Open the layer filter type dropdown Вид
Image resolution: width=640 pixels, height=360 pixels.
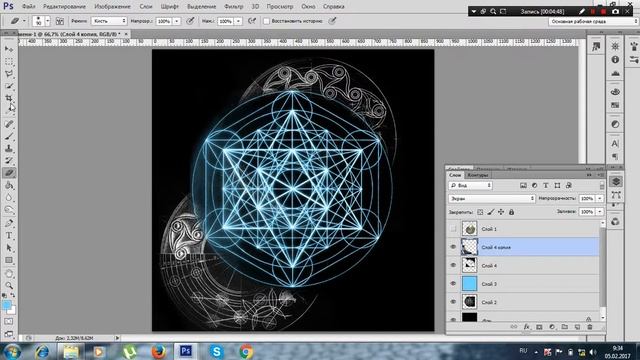(x=470, y=186)
